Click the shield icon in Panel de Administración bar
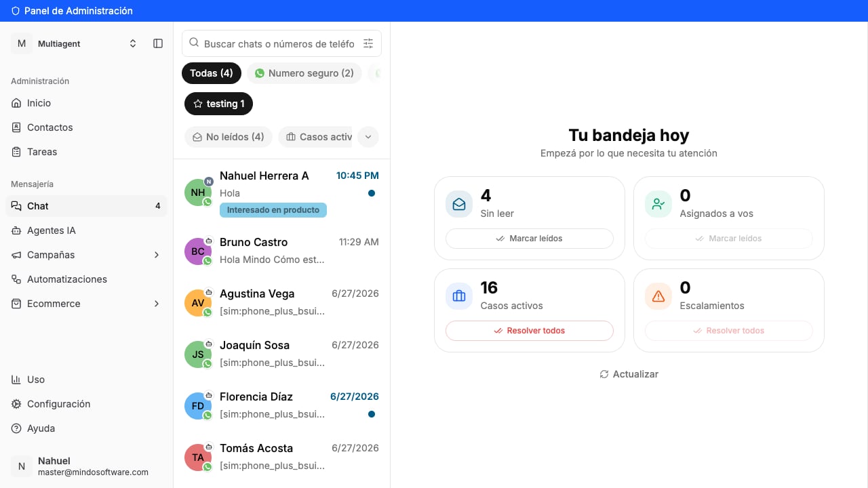 pos(16,11)
